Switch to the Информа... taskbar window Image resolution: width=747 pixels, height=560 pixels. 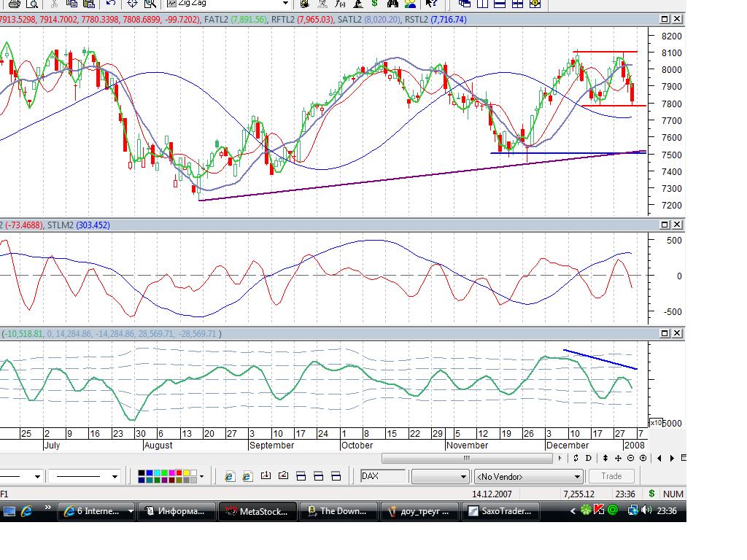click(x=177, y=511)
